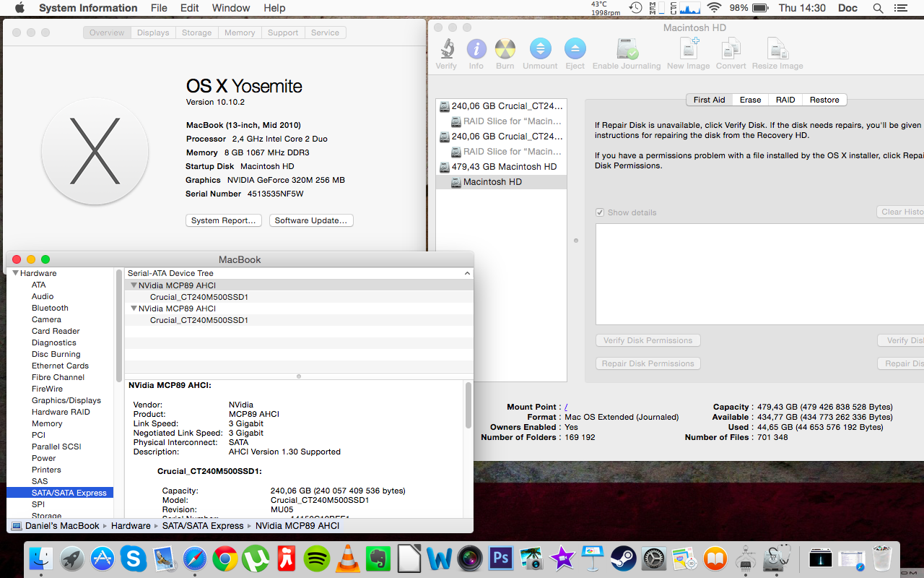Screen dimensions: 924x578
Task: Open the Wi-Fi status menu
Action: click(x=714, y=8)
